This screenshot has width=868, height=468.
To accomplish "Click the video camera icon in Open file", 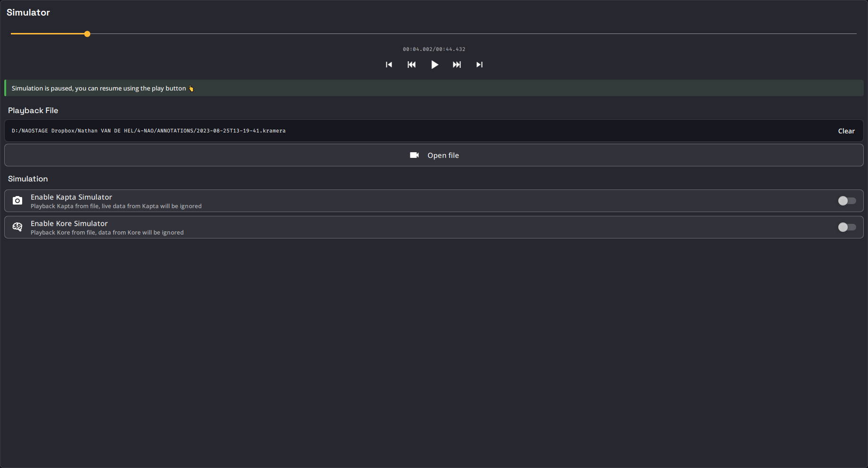I will pos(414,155).
